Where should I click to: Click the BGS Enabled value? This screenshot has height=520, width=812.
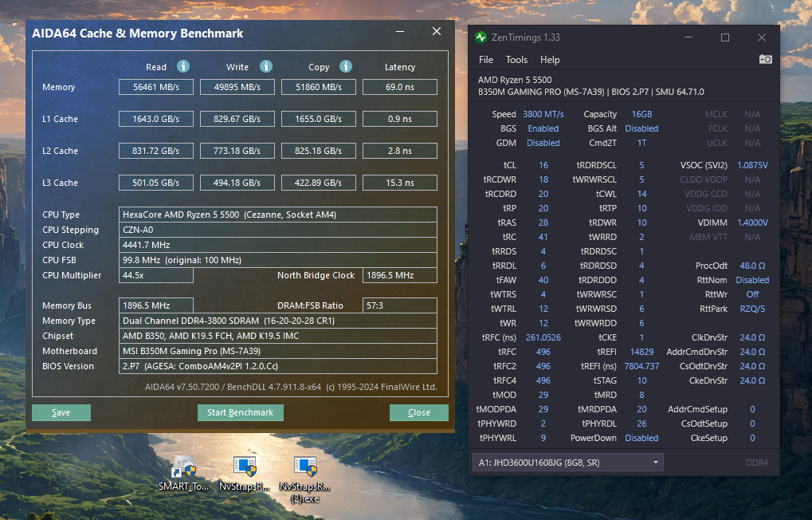[543, 128]
